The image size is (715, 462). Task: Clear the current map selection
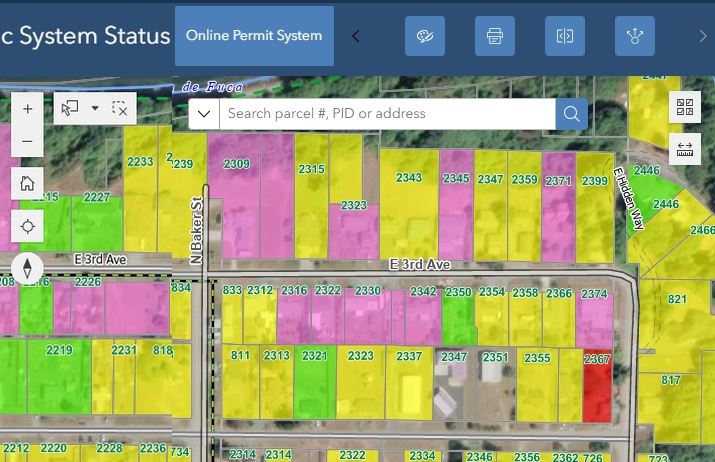pos(120,108)
